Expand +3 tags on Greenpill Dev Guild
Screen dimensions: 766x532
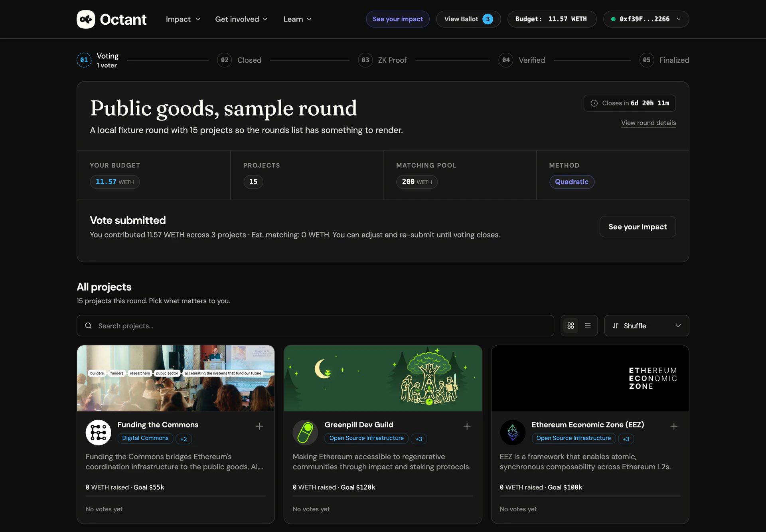click(419, 439)
